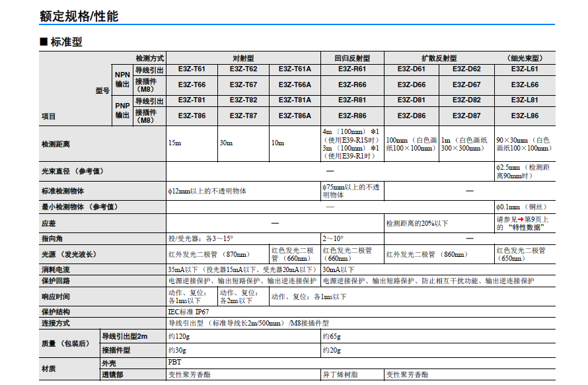Click the 约120g weight value
The width and height of the screenshot is (588, 385).
179,336
